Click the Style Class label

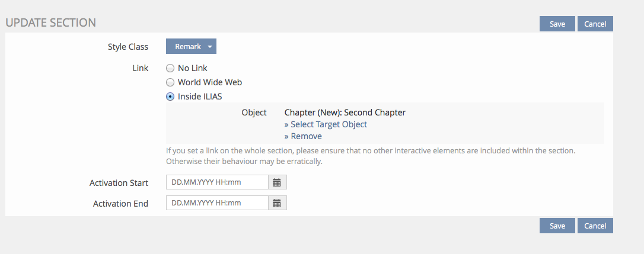[x=128, y=47]
